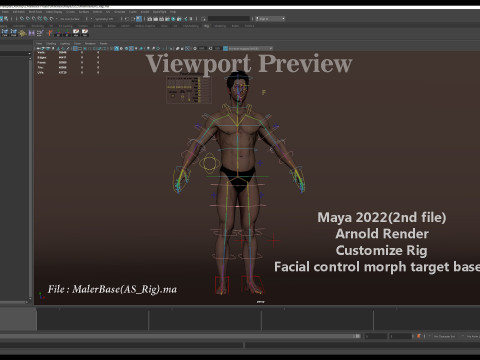Open the viewport Panels menu

pos(104,43)
